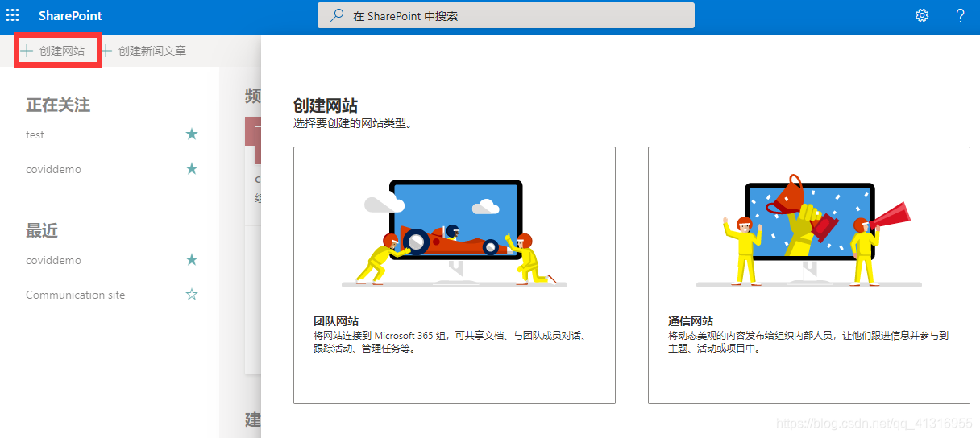This screenshot has height=438, width=980.
Task: Unfollow test site via its star
Action: coord(192,134)
